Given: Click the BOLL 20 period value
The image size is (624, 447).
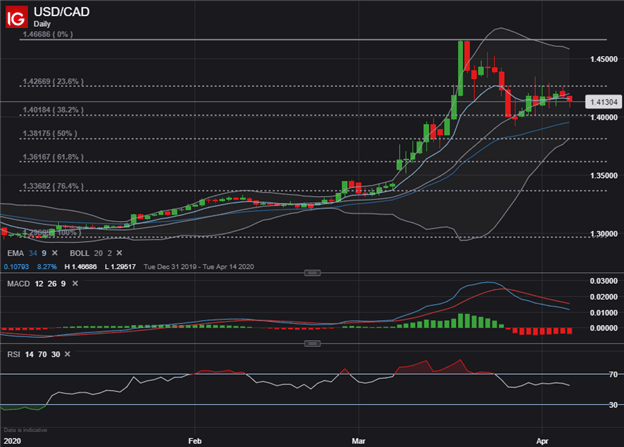Looking at the screenshot, I should pyautogui.click(x=98, y=253).
